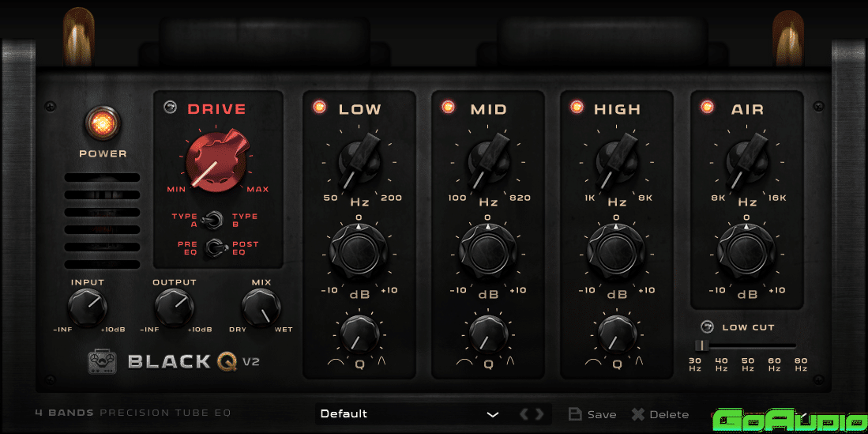Viewport: 868px width, 434px height.
Task: Click the Air band Hz frequency knob
Action: (747, 161)
